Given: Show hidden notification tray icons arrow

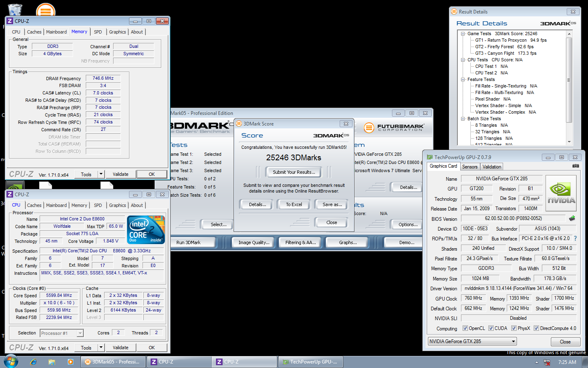Looking at the screenshot, I should pos(537,362).
